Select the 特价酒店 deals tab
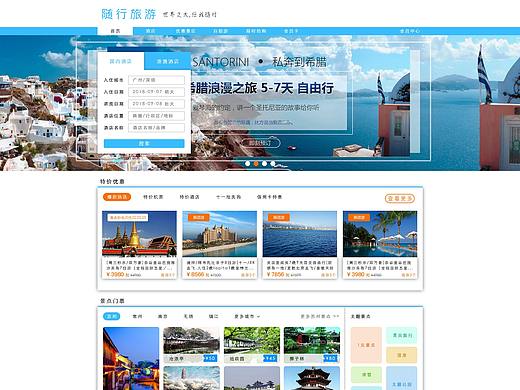 click(x=189, y=197)
